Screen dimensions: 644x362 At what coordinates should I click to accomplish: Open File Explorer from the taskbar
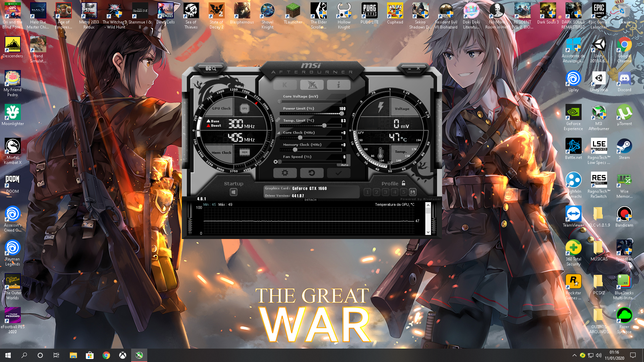click(x=73, y=355)
